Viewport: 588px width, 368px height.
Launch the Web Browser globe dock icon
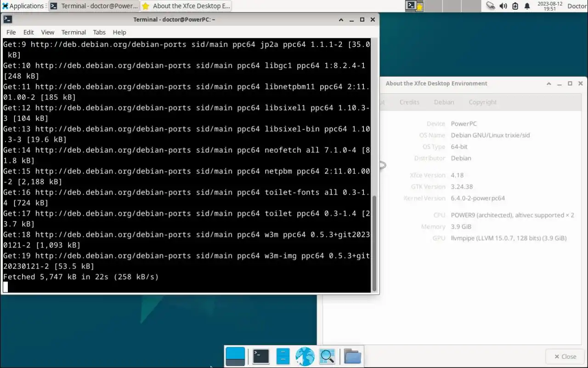point(305,356)
